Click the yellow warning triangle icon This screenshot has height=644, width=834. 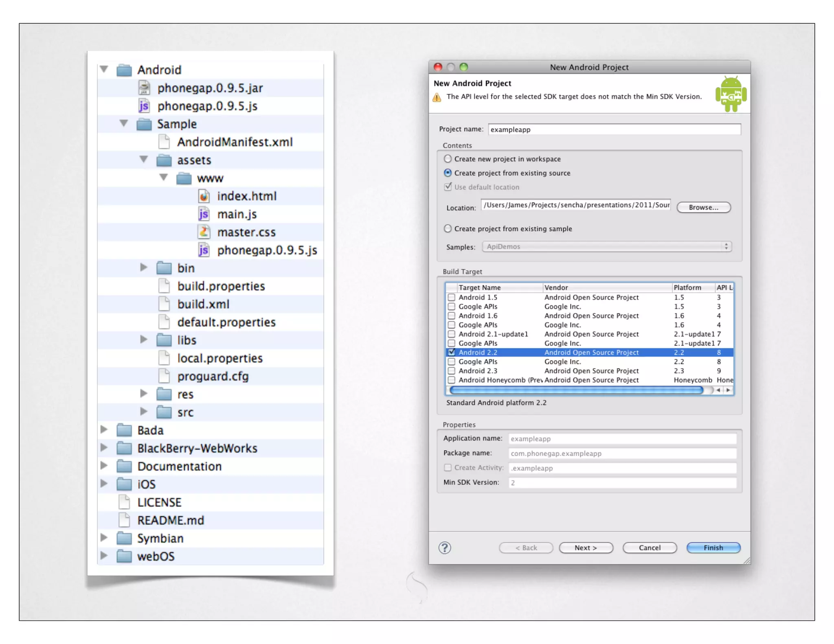pos(437,97)
